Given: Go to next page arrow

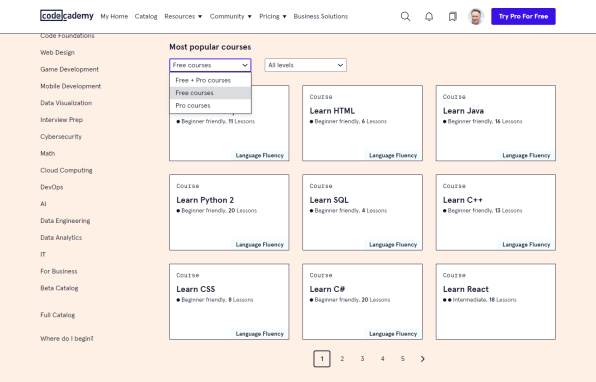Looking at the screenshot, I should tap(422, 359).
